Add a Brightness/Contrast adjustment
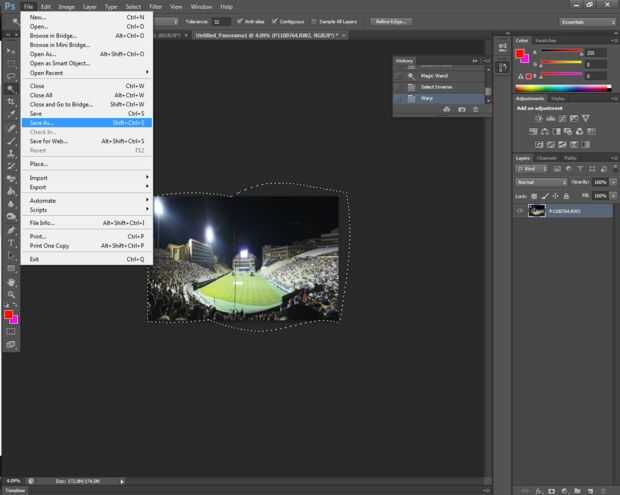Viewport: 620px width, 495px height. point(539,118)
